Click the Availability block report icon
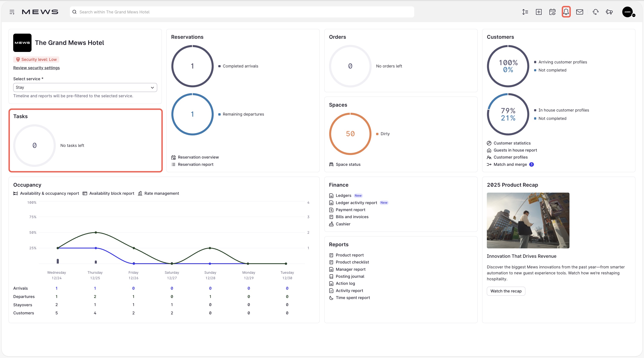The image size is (644, 358). click(x=85, y=193)
